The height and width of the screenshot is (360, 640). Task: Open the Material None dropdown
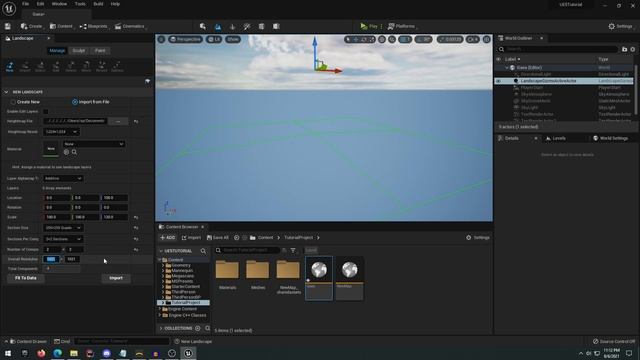tap(94, 144)
